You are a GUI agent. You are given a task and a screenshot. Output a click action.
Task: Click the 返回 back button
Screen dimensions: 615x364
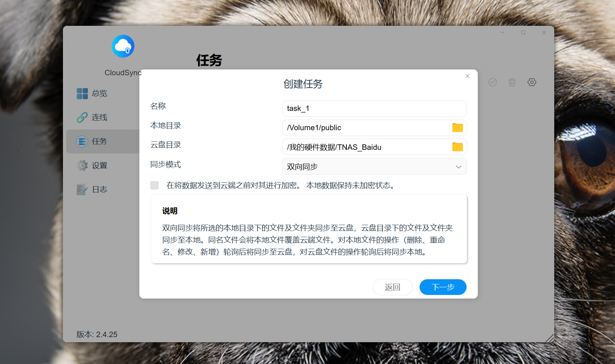coord(393,287)
